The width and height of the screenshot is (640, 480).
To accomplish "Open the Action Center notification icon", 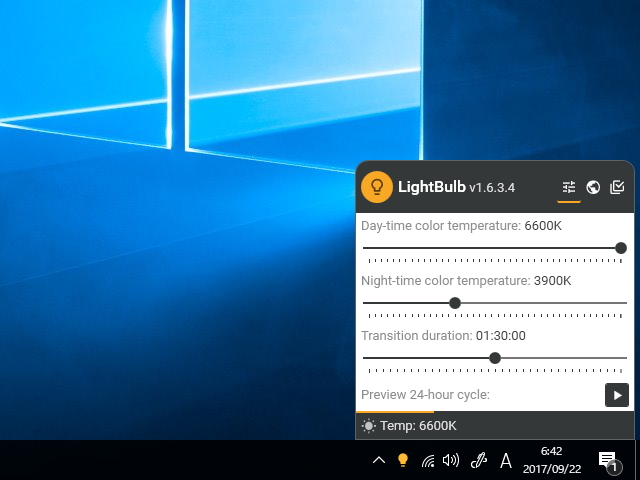I will [609, 461].
